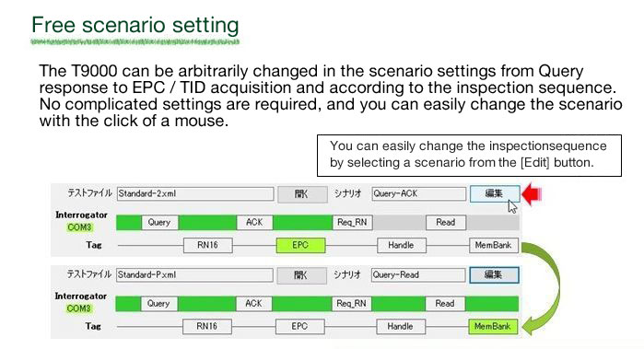
Task: Click the 開く button beside Standard-2.xml
Action: (x=302, y=193)
